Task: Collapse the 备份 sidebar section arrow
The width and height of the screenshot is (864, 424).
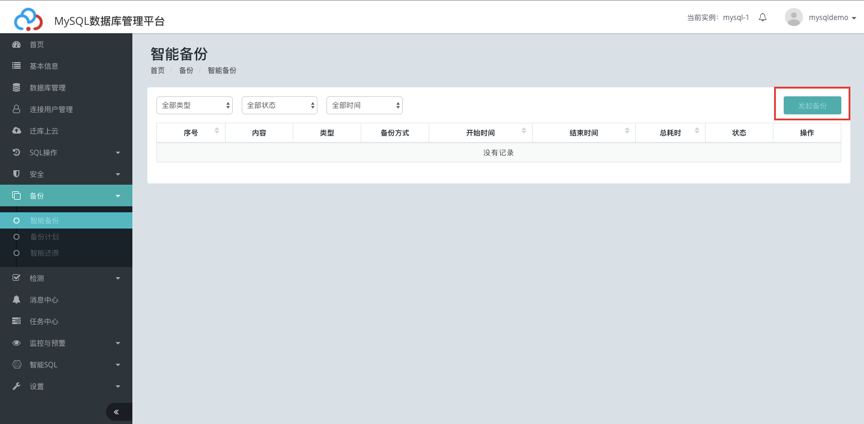Action: pyautogui.click(x=118, y=196)
